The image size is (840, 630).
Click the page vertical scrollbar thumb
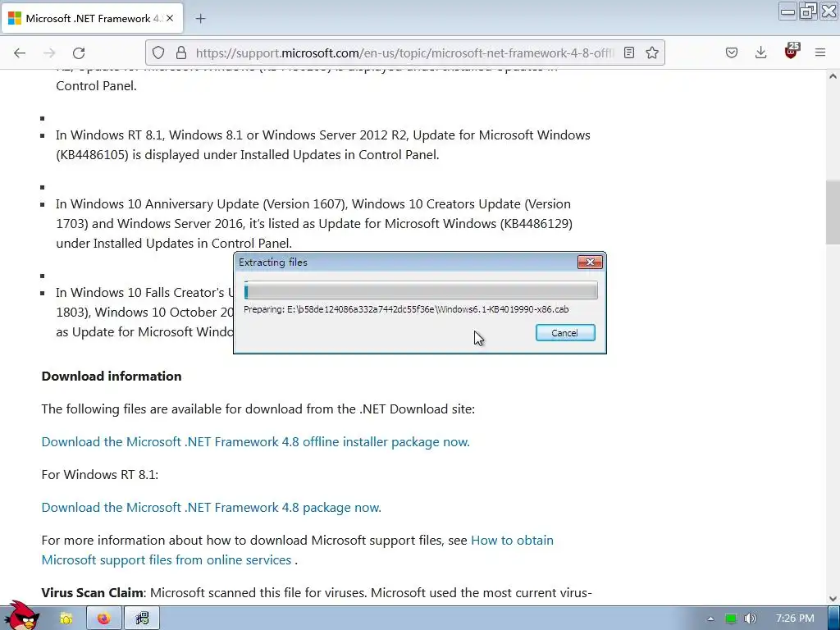tap(833, 212)
